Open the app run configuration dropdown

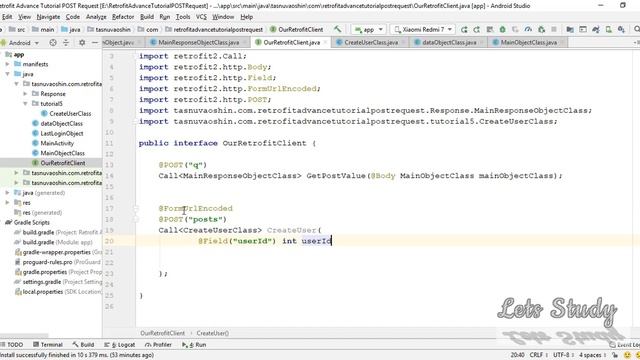(x=369, y=29)
